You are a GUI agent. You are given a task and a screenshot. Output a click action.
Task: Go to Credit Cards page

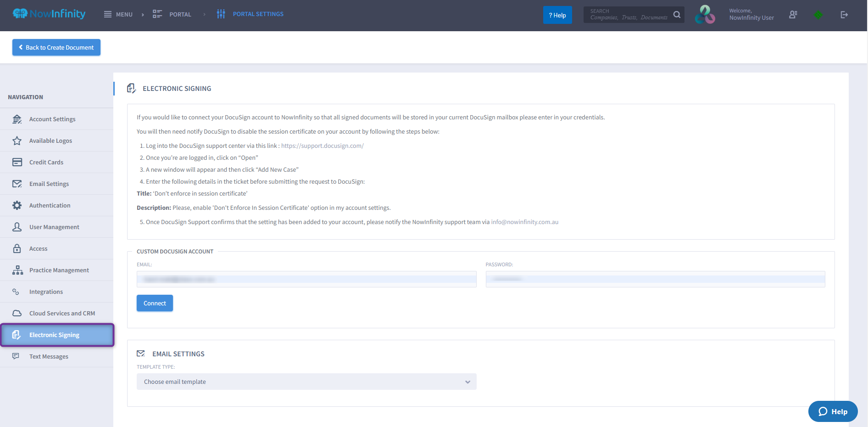point(57,162)
